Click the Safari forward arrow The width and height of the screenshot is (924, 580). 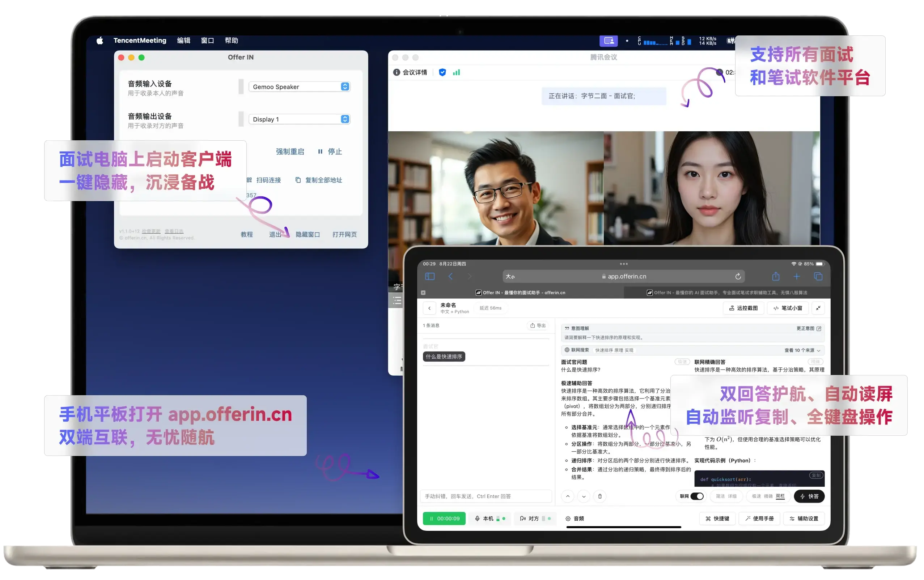[x=470, y=277]
